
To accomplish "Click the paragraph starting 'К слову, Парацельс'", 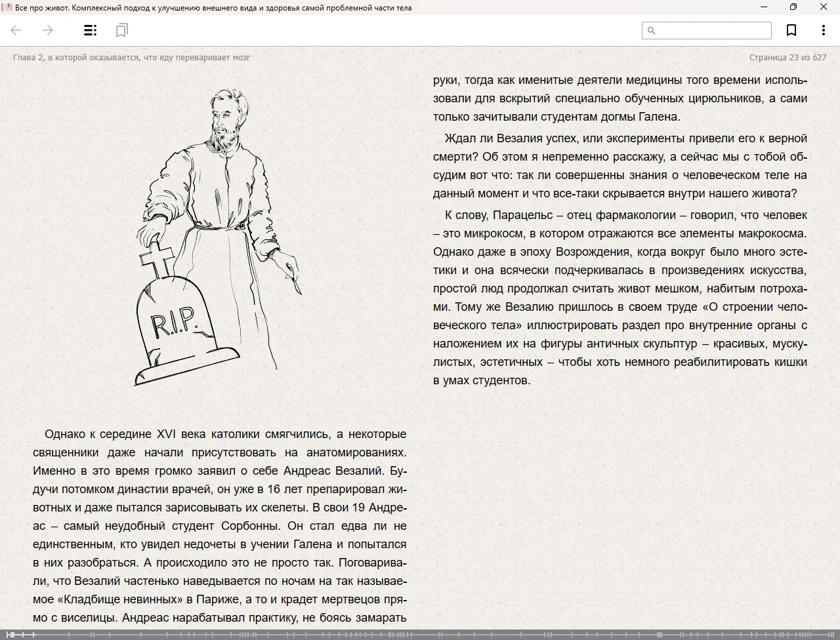I will 619,297.
